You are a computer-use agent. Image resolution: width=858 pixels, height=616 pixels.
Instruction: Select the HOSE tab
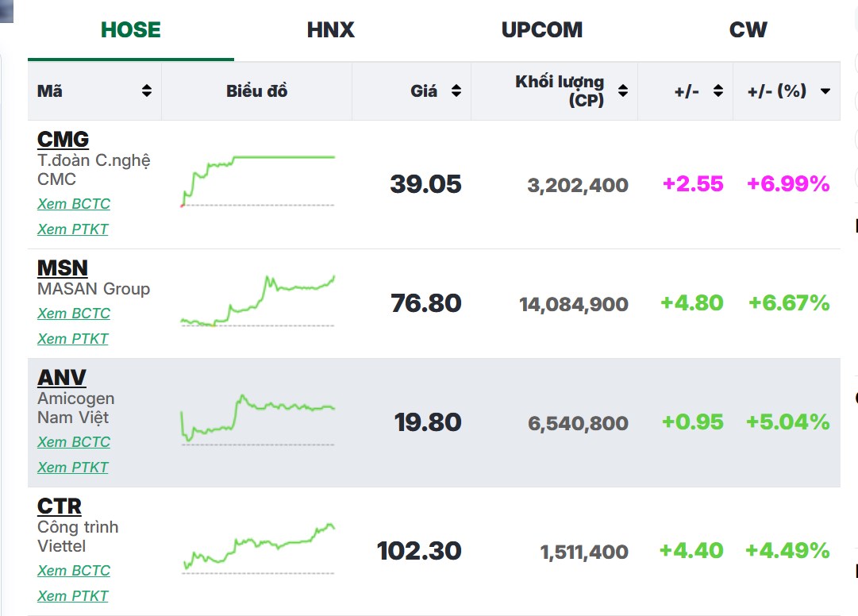click(131, 30)
